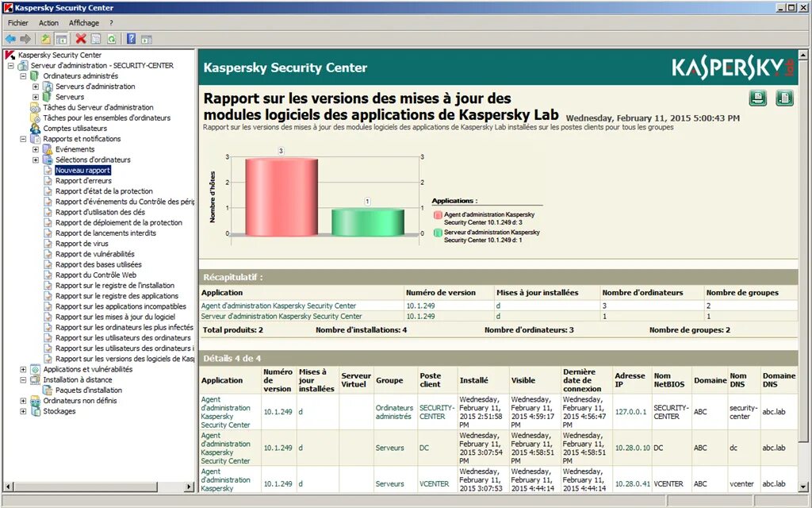Select Rapport du Contrôle Web
Image resolution: width=812 pixels, height=508 pixels.
96,275
